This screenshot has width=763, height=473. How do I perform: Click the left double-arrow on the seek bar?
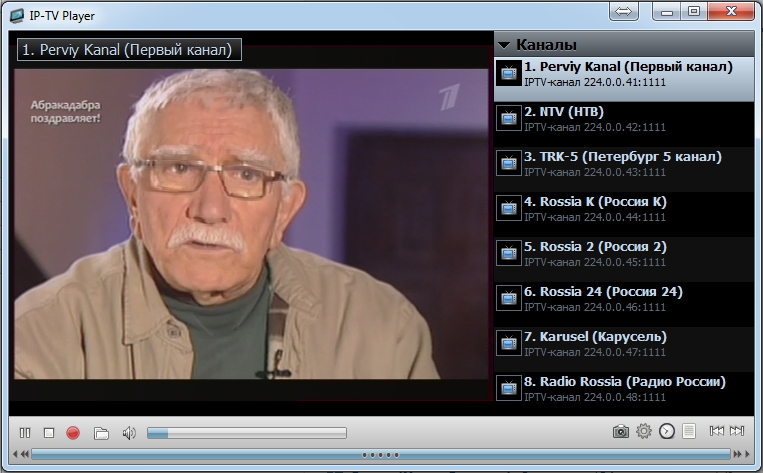24,455
